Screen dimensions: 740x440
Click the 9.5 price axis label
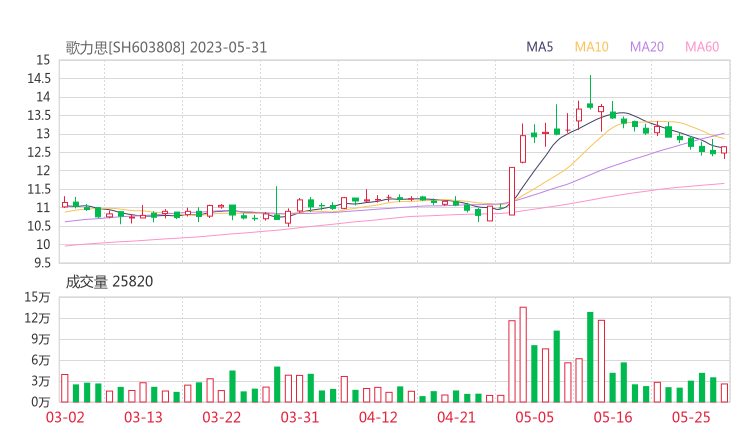[42, 263]
